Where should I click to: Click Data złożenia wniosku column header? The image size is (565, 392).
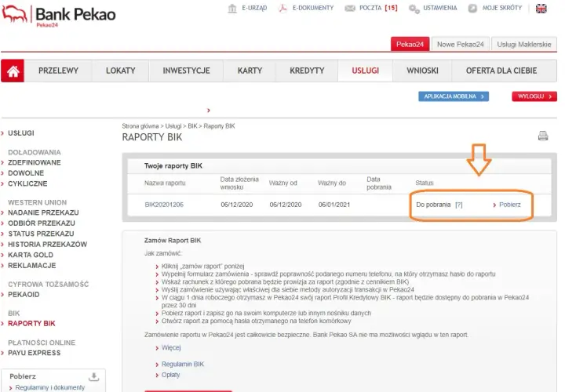click(x=239, y=183)
